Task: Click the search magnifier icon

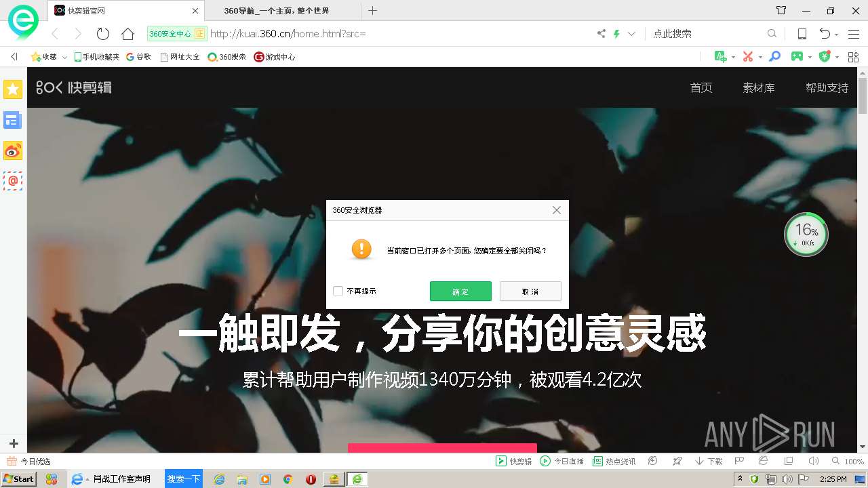Action: [x=772, y=33]
